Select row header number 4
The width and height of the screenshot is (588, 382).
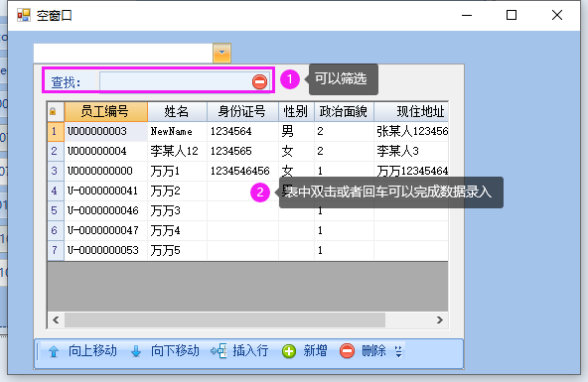(x=56, y=191)
